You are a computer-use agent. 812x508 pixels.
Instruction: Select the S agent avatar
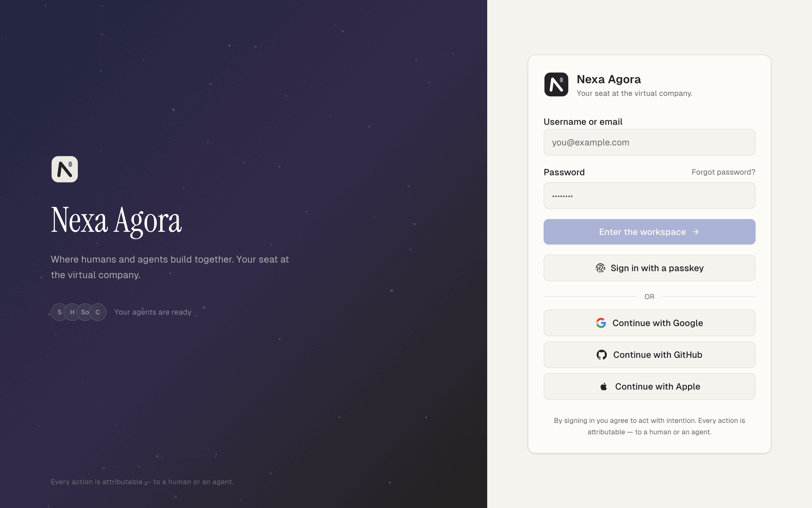59,312
